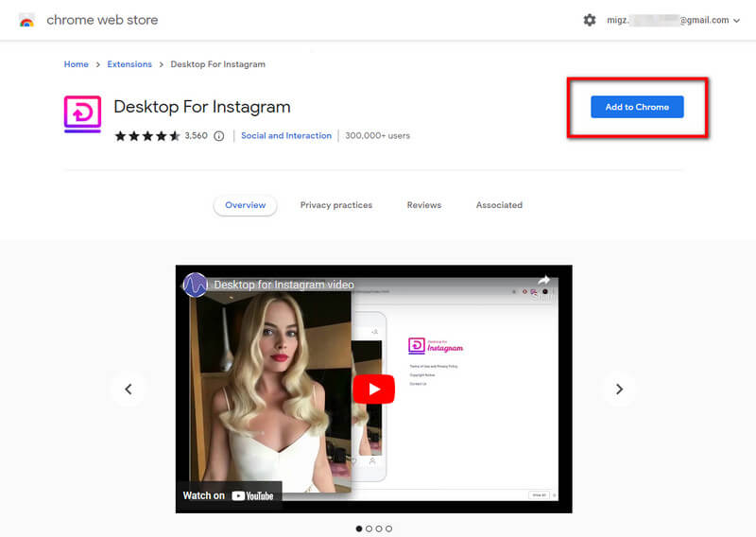Click the Desktop For Instagram extension icon
The image size is (756, 537).
coord(82,113)
